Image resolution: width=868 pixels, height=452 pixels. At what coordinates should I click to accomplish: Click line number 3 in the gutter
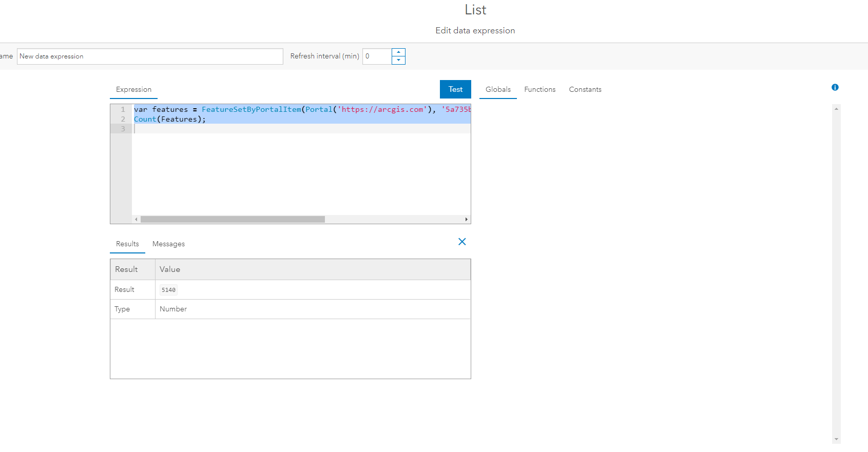point(123,129)
